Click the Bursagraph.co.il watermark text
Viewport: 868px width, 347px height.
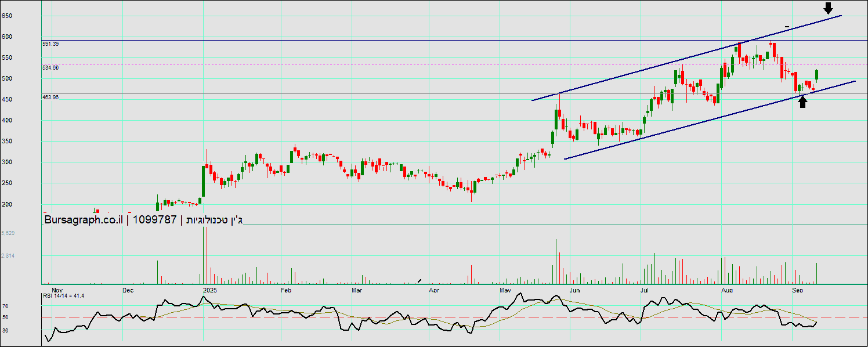(82, 220)
